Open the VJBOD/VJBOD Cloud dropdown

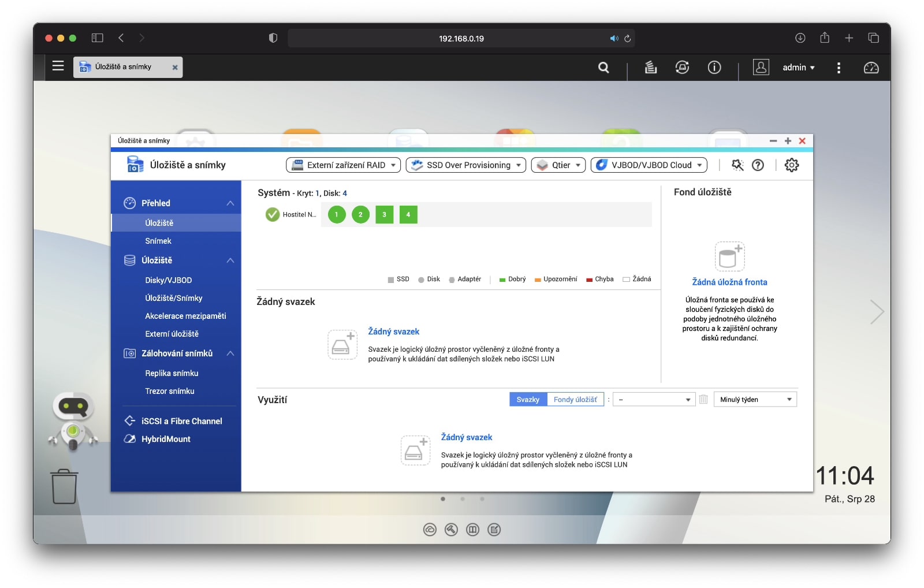tap(649, 165)
